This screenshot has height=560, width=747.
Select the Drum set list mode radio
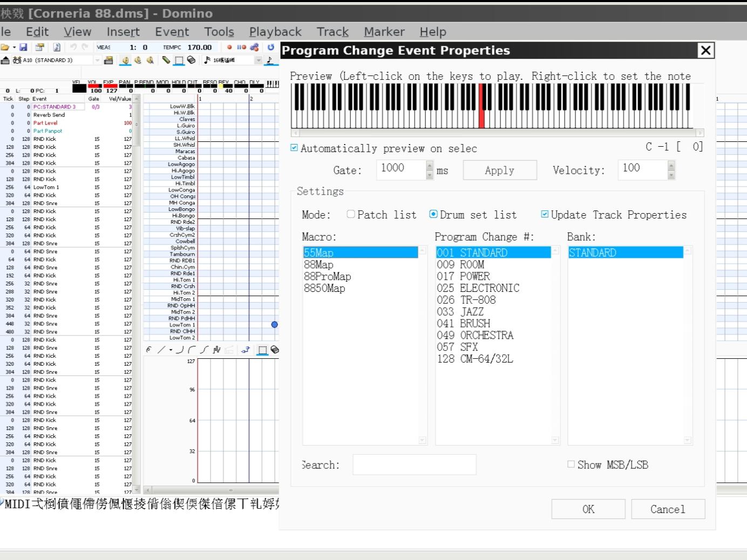click(x=433, y=214)
